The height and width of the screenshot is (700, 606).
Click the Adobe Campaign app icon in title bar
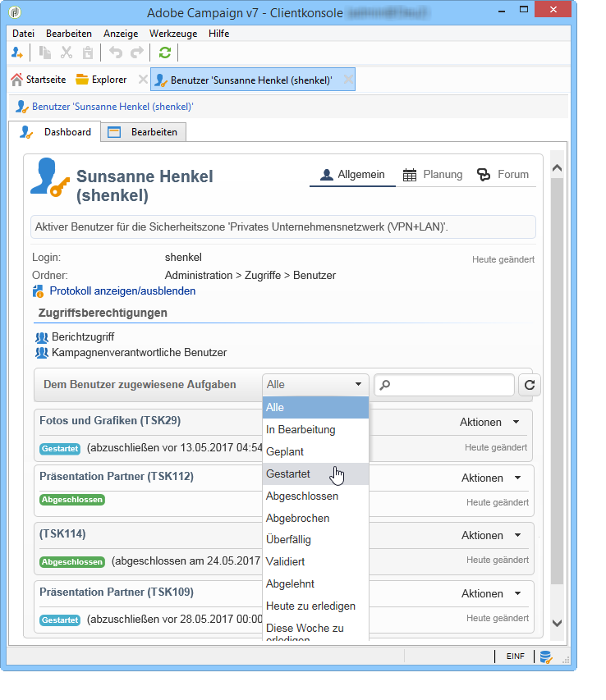click(x=15, y=11)
